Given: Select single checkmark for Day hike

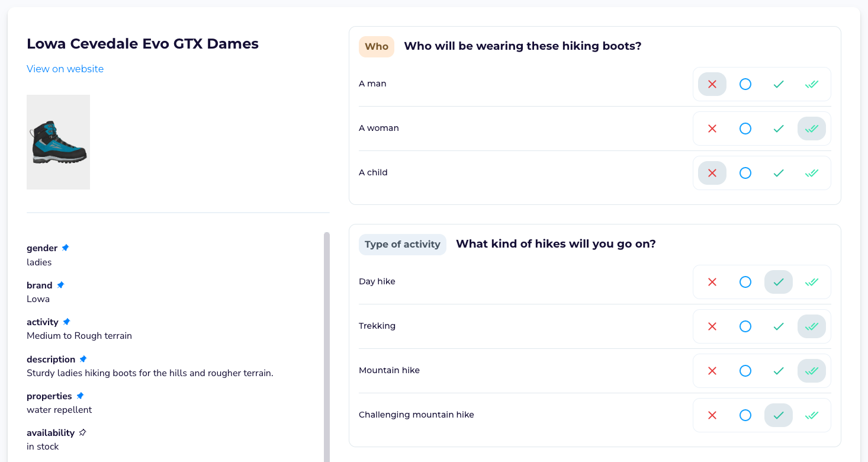Looking at the screenshot, I should point(779,282).
